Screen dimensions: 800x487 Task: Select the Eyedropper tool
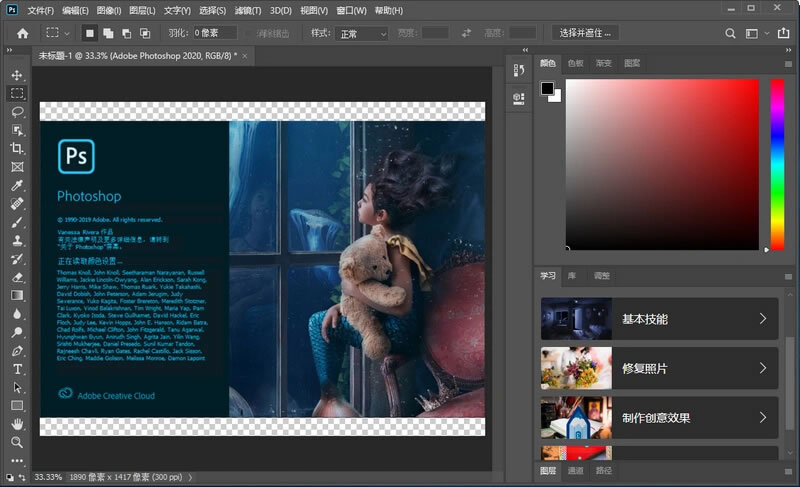[17, 186]
